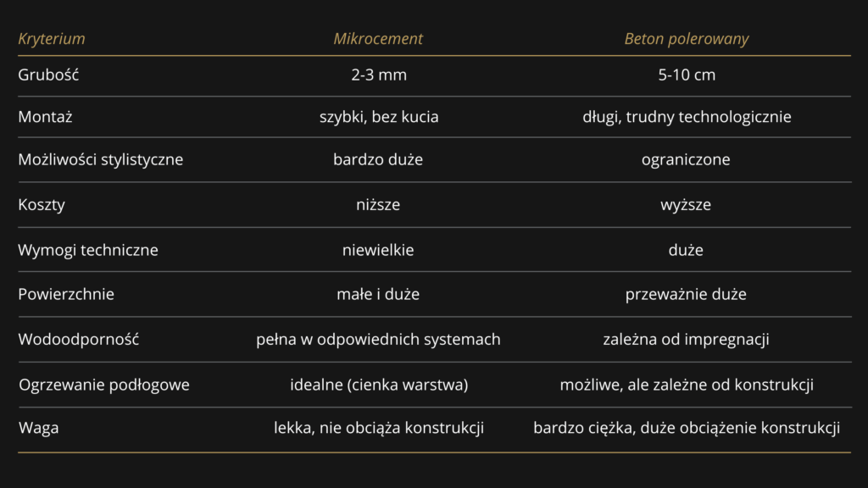Viewport: 868px width, 488px height.
Task: Click the Kryterium column header
Action: [x=52, y=39]
